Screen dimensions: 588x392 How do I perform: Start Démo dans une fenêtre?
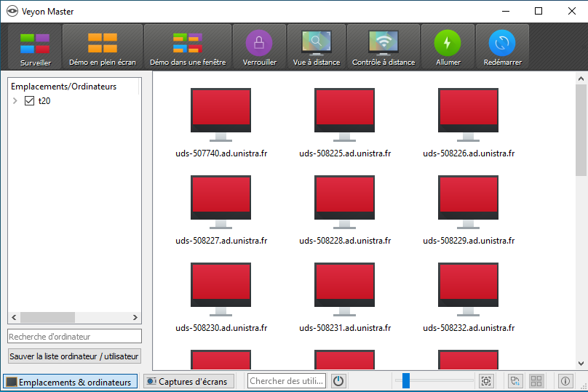pyautogui.click(x=188, y=48)
